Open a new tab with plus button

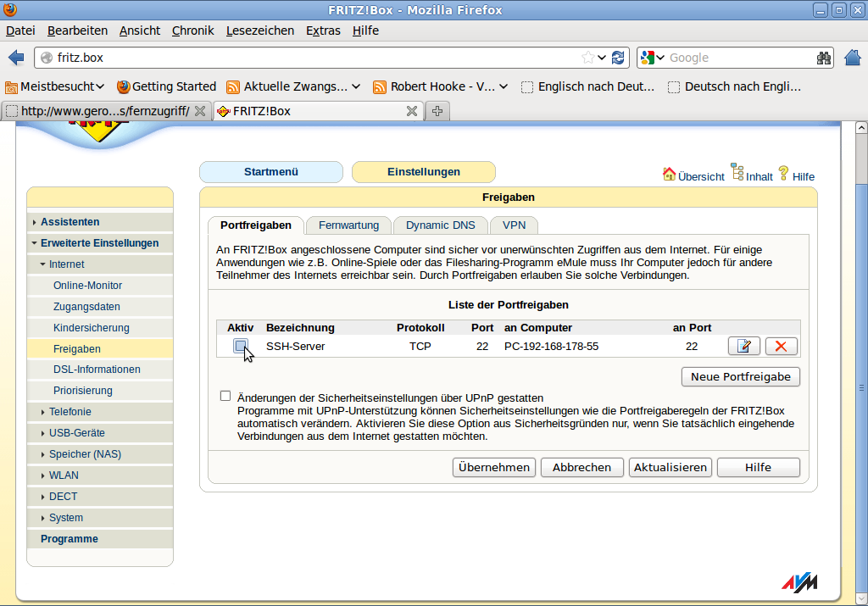[437, 111]
